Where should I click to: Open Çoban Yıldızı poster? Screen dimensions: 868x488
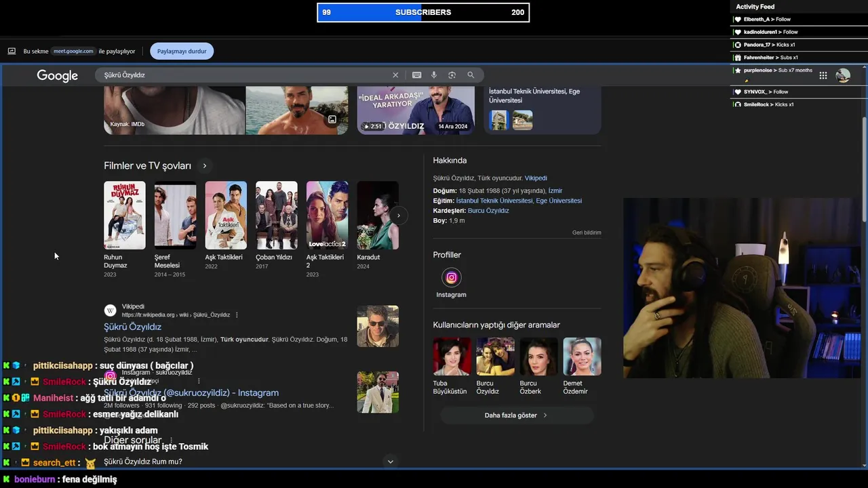point(276,216)
